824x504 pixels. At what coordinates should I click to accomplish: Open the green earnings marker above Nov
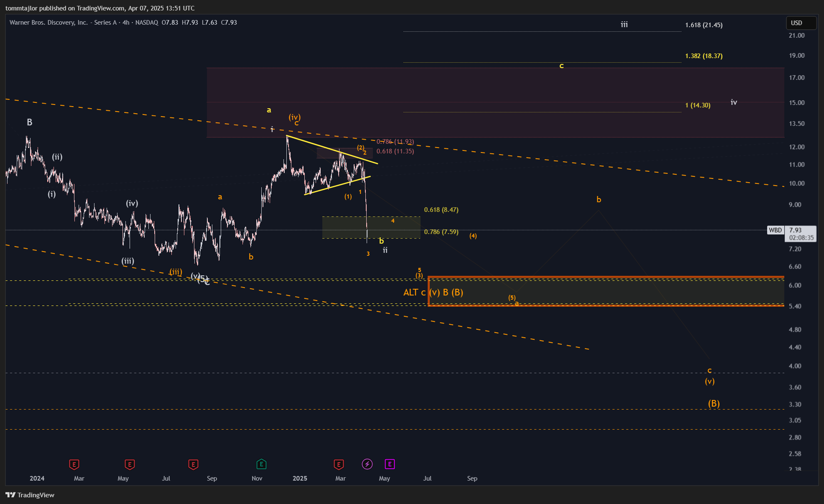click(x=261, y=464)
